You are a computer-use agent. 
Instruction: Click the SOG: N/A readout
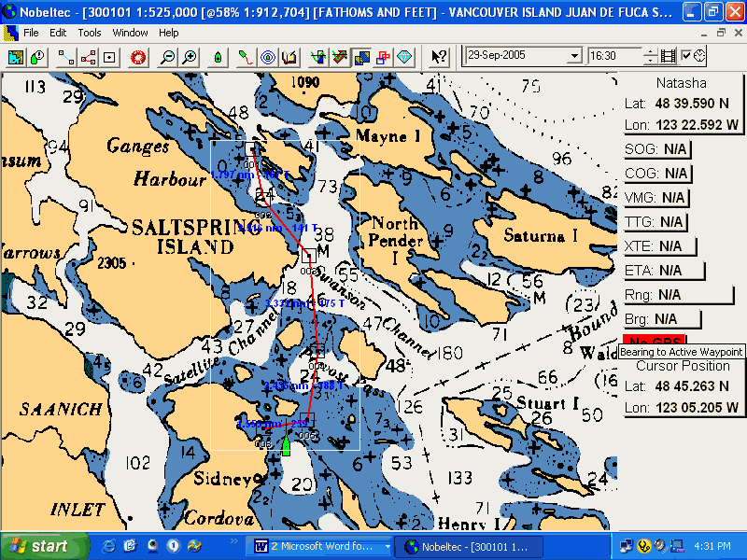pyautogui.click(x=656, y=149)
